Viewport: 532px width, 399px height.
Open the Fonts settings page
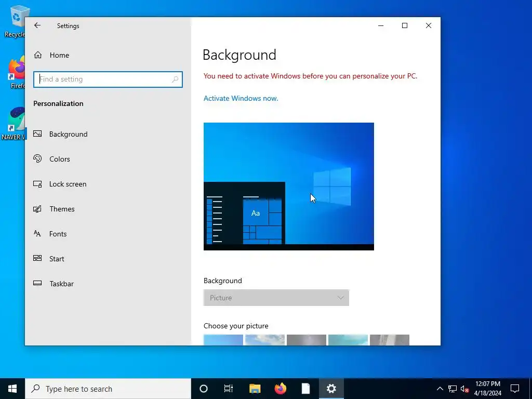tap(108, 234)
